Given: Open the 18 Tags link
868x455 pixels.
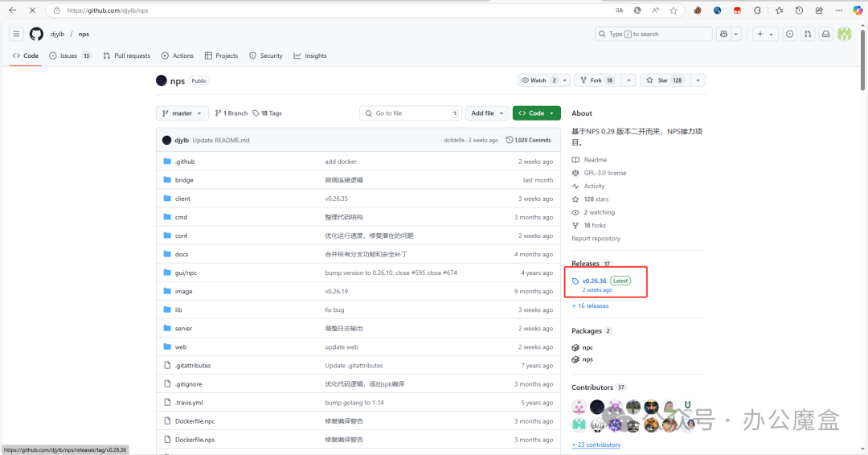Looking at the screenshot, I should click(268, 113).
